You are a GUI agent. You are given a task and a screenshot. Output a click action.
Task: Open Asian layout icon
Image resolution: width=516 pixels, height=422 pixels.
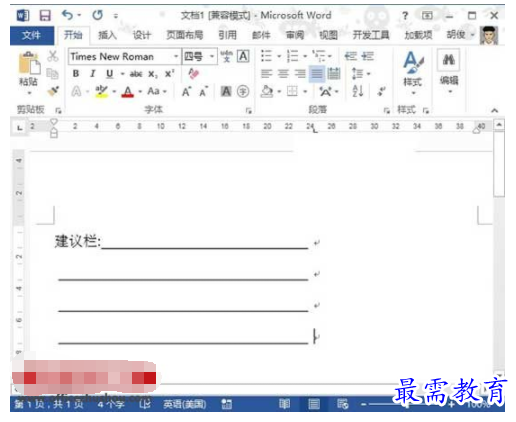tap(325, 91)
